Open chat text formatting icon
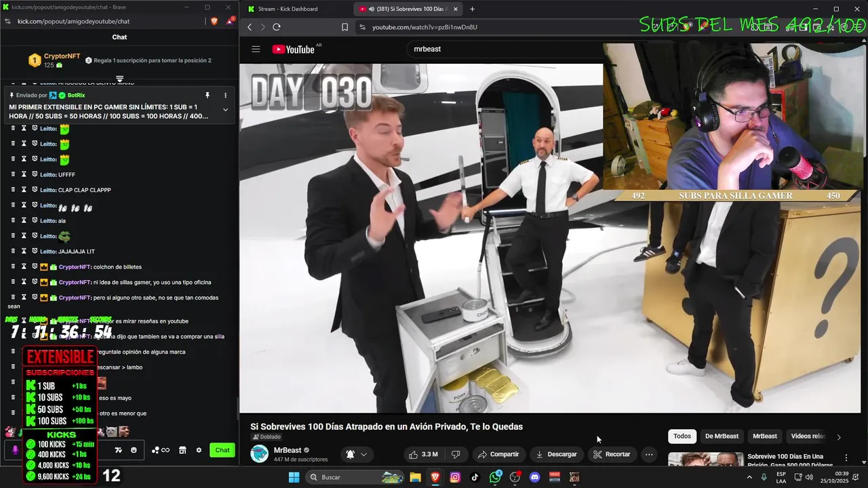The height and width of the screenshot is (488, 868). coord(118,450)
